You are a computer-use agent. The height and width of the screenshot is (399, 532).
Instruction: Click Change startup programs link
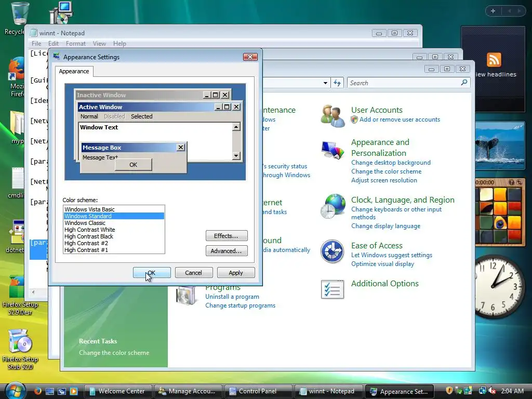click(240, 305)
